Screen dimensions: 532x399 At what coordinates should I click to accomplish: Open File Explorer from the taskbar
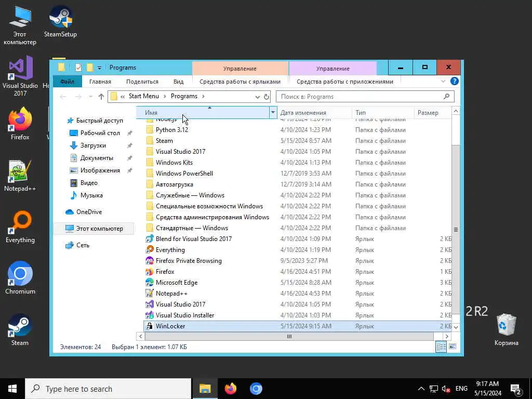[x=205, y=389]
